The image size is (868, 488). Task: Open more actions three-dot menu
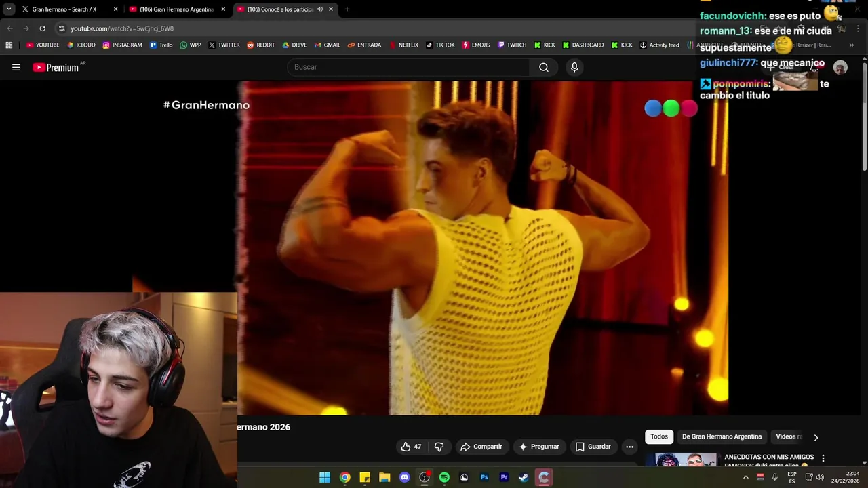tap(629, 447)
